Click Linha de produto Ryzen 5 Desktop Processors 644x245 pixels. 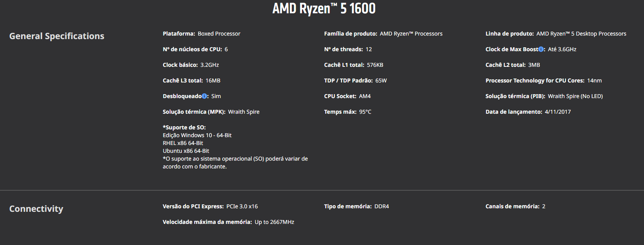[x=556, y=34]
